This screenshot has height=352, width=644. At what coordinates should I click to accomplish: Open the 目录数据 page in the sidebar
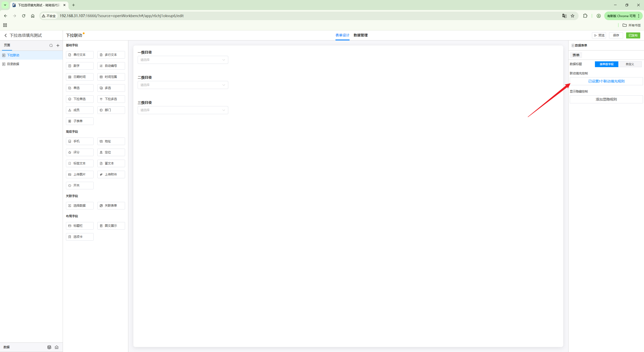tap(13, 64)
